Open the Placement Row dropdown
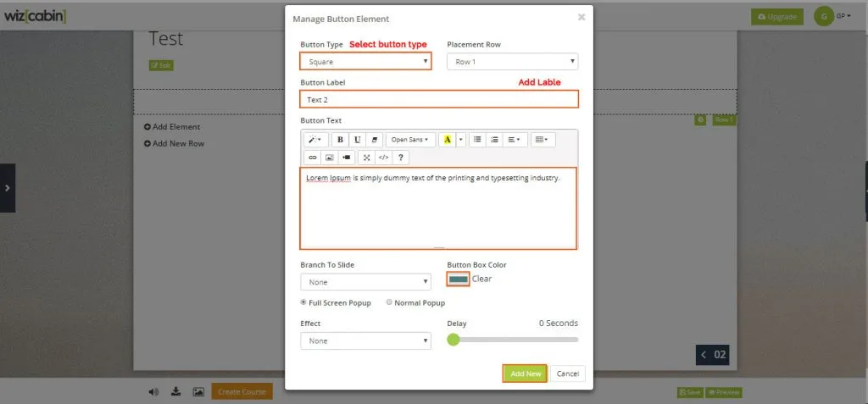This screenshot has height=404, width=868. (x=513, y=62)
